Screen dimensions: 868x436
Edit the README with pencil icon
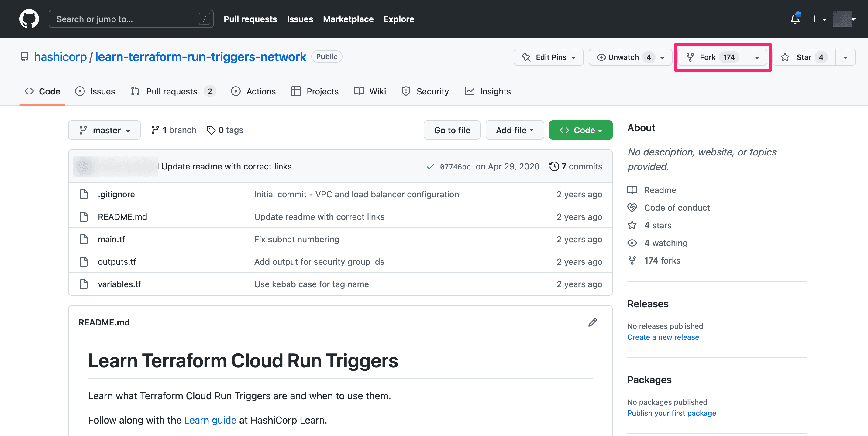click(x=593, y=322)
